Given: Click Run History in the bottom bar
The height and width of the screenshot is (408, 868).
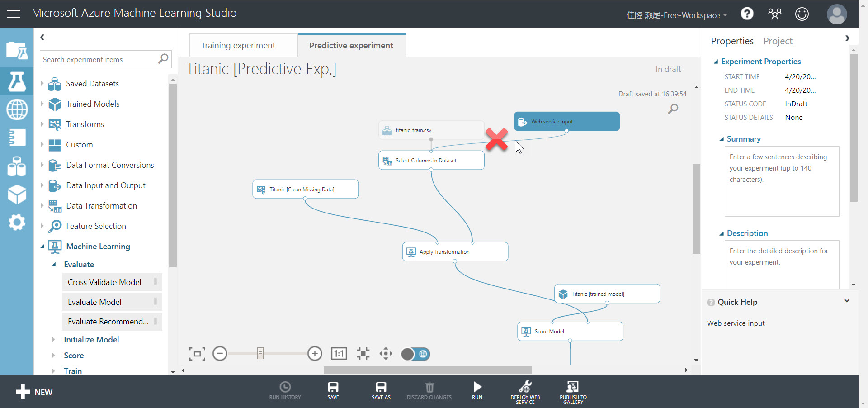Looking at the screenshot, I should [285, 390].
